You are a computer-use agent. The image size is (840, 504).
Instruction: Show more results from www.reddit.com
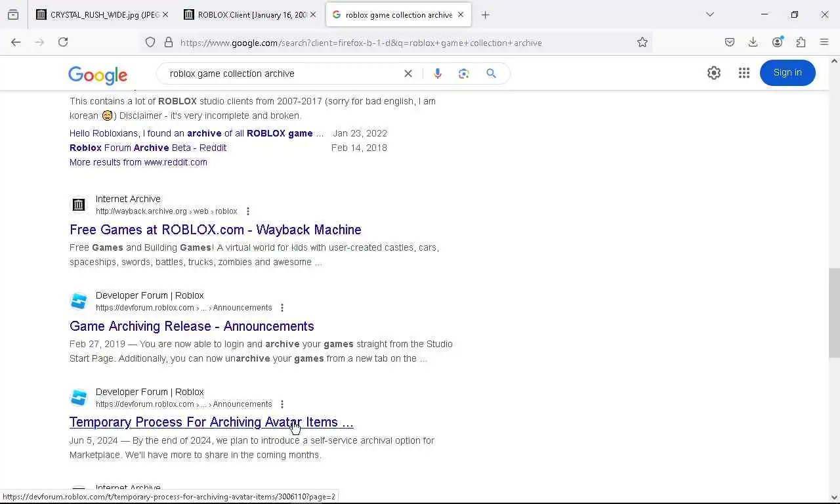coord(138,162)
